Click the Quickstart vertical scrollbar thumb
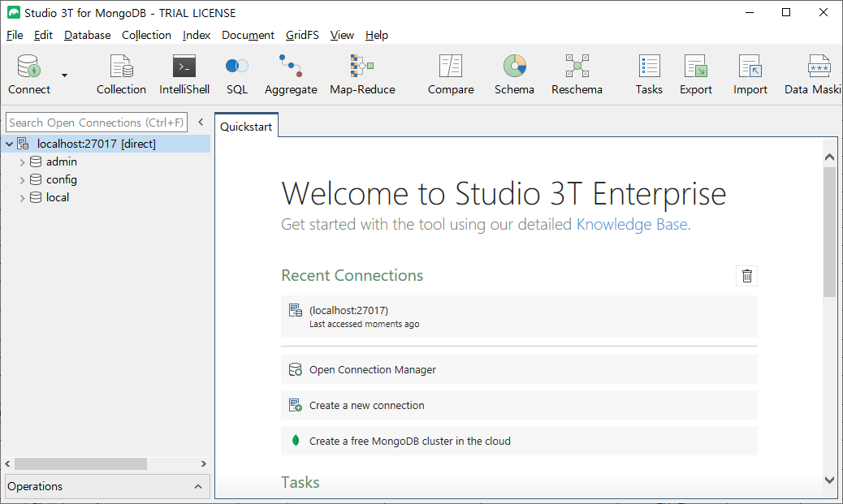This screenshot has height=504, width=843. click(829, 231)
